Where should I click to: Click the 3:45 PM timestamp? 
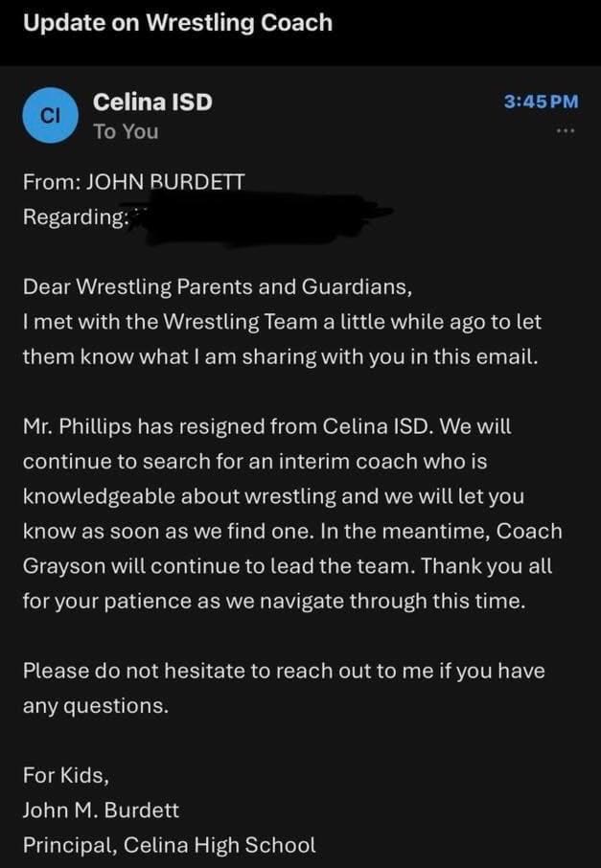coord(542,101)
